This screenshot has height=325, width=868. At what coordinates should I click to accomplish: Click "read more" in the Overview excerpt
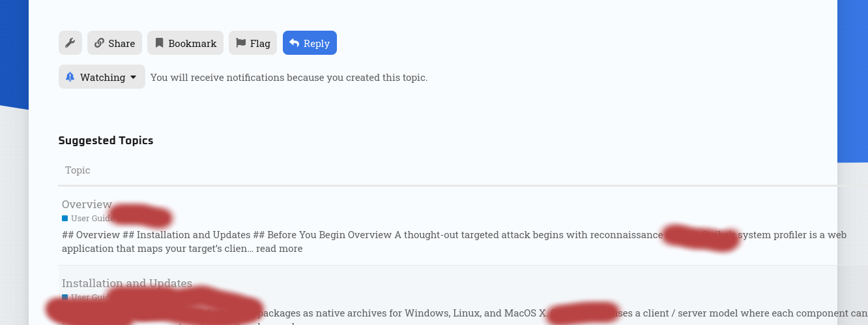coord(282,249)
